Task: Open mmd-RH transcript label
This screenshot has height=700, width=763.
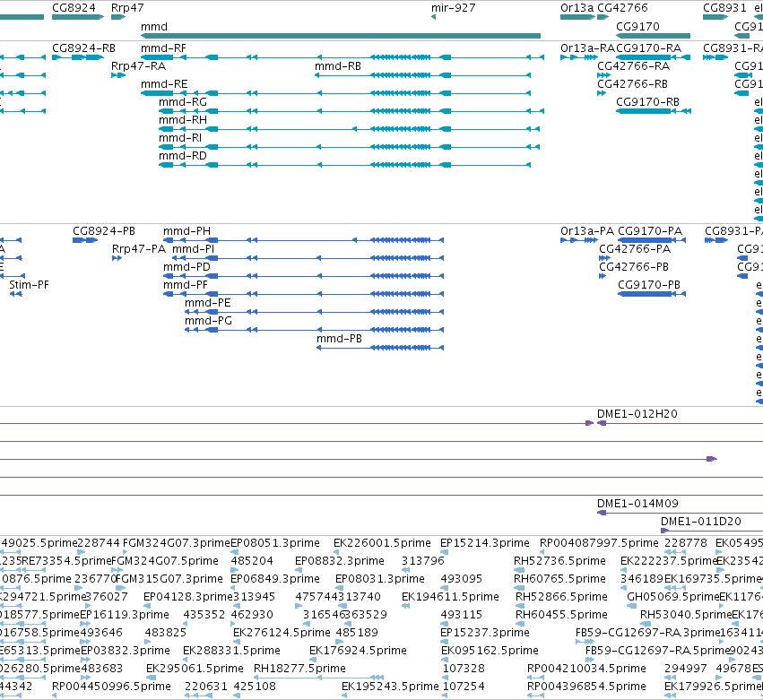Action: point(183,120)
